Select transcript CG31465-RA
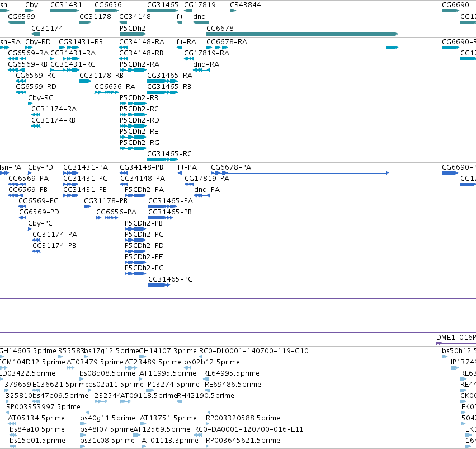 169,76
